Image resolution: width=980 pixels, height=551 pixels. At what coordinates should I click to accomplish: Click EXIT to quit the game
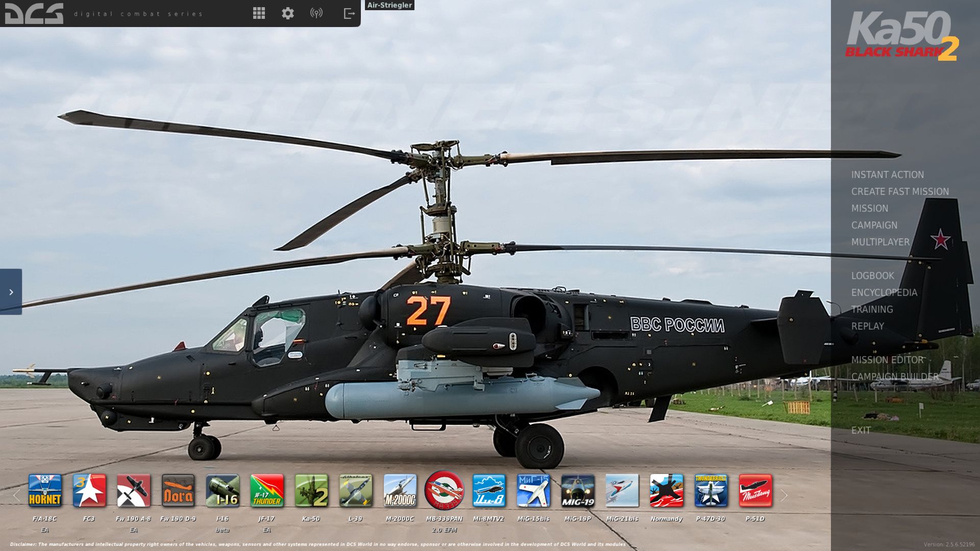pyautogui.click(x=861, y=430)
